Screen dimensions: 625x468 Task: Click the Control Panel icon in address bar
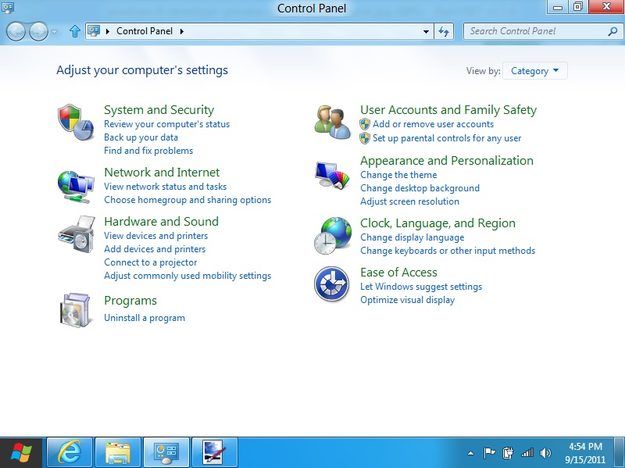pyautogui.click(x=94, y=31)
